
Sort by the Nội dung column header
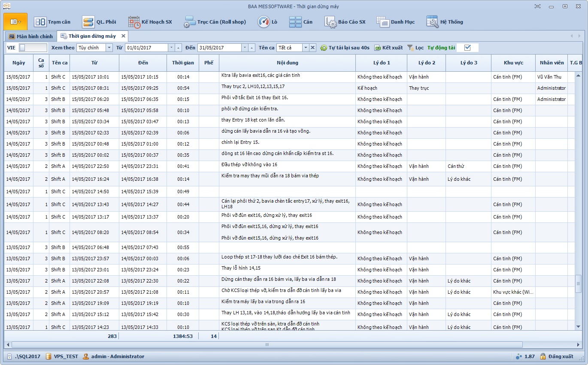point(287,63)
